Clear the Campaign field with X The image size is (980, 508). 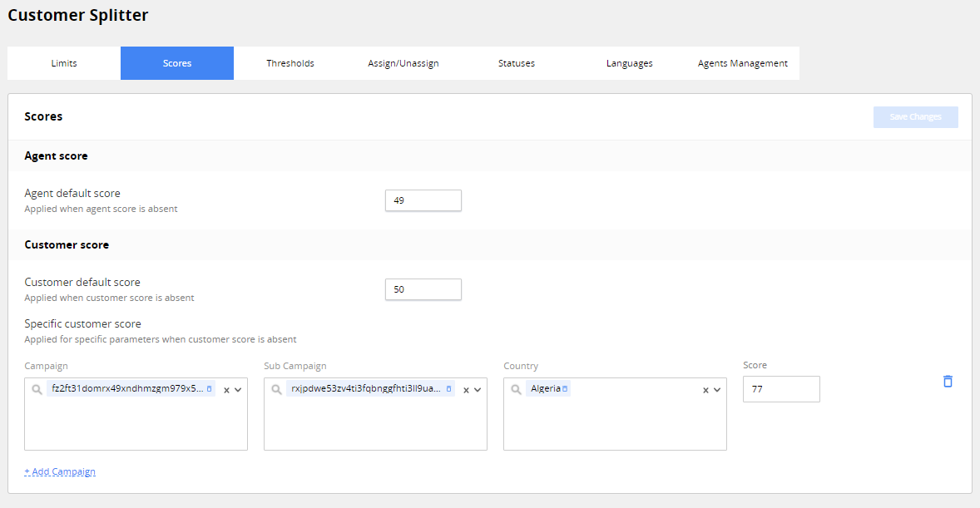click(x=226, y=390)
